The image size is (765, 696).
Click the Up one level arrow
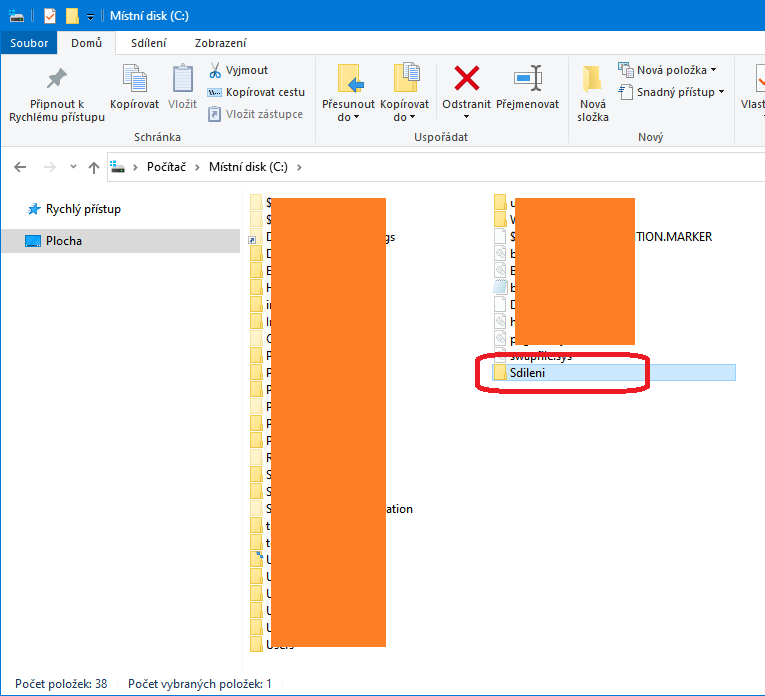(x=94, y=167)
